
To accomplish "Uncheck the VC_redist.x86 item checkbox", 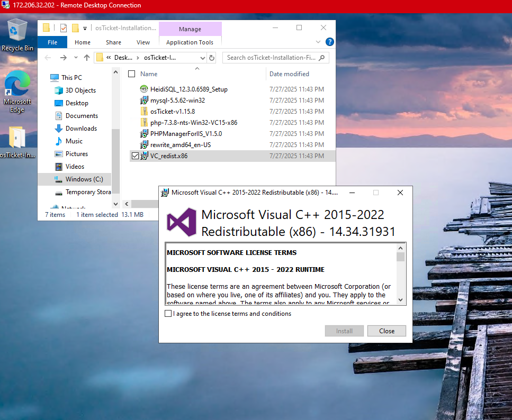I will pyautogui.click(x=135, y=156).
